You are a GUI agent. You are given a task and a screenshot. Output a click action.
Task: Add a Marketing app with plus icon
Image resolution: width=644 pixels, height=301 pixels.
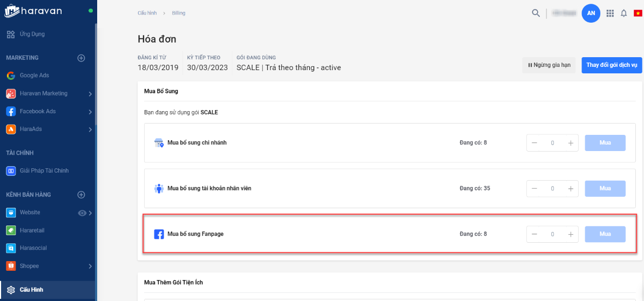click(x=82, y=58)
